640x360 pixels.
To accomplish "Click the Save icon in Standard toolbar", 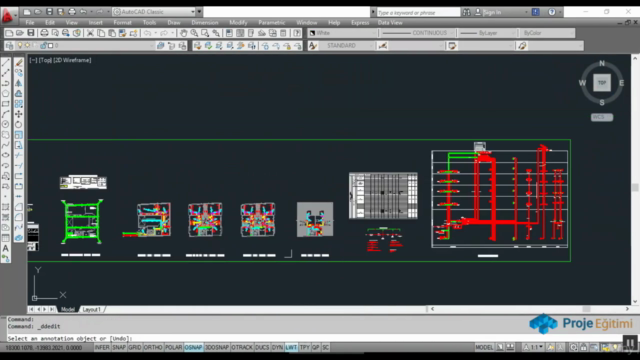I will tap(31, 33).
